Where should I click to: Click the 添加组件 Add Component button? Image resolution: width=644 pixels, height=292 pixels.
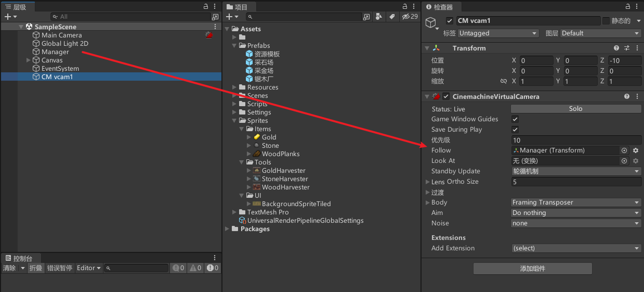pyautogui.click(x=533, y=269)
